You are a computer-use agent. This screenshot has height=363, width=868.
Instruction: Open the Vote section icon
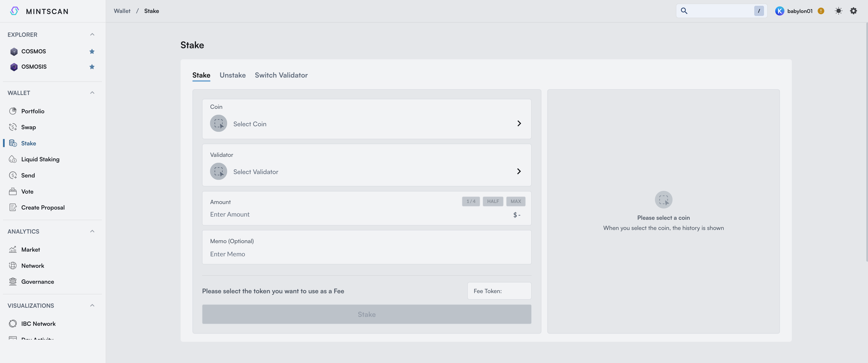pyautogui.click(x=13, y=191)
